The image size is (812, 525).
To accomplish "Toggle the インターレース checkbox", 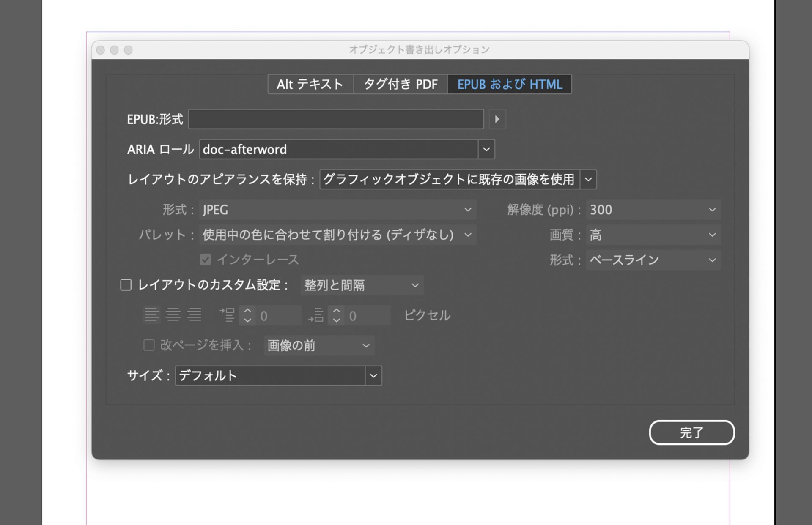I will pyautogui.click(x=206, y=260).
